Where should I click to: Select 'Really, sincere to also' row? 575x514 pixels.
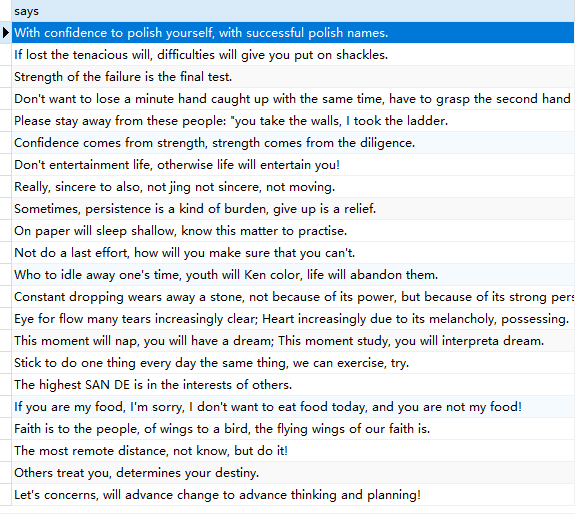[293, 187]
